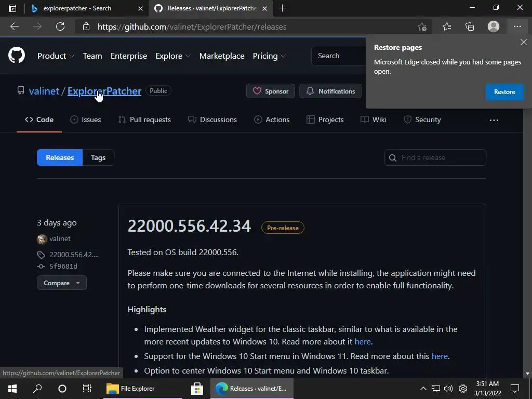Expand the Compare dropdown
This screenshot has width=532, height=399.
(62, 283)
